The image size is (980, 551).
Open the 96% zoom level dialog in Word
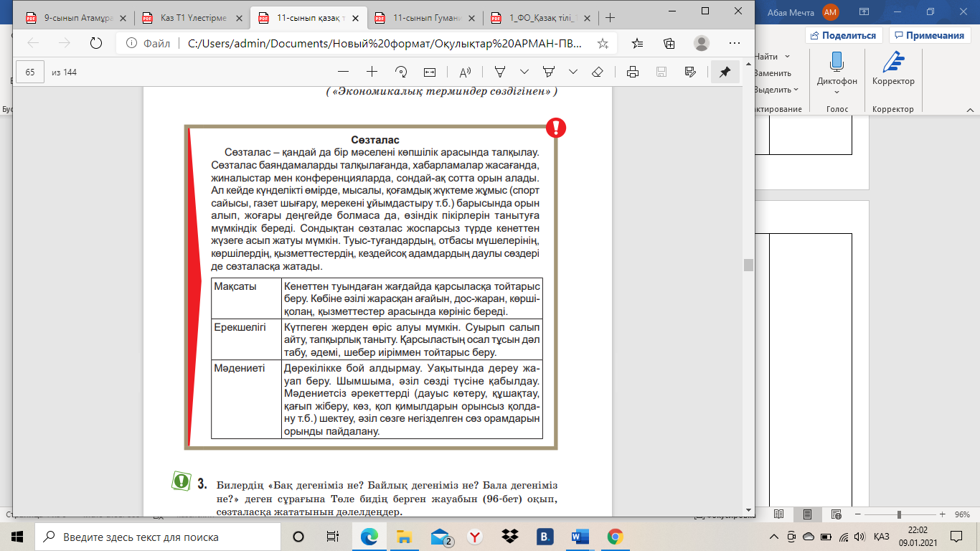(x=962, y=514)
